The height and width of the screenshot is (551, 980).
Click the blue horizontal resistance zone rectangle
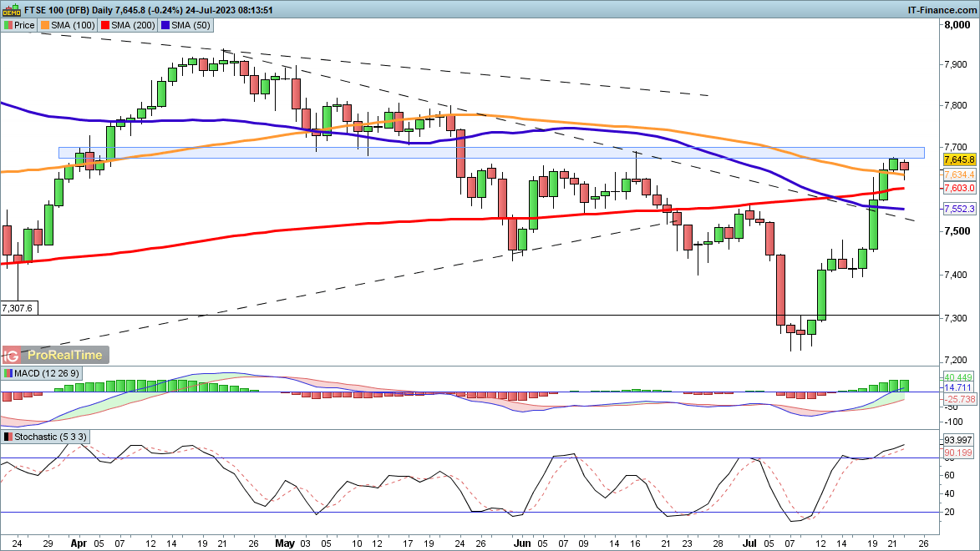tap(491, 153)
